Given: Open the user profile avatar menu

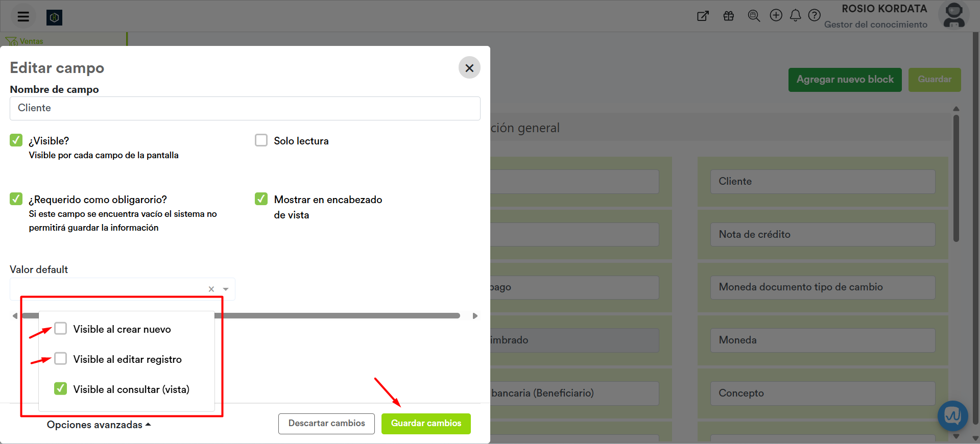Looking at the screenshot, I should click(953, 16).
